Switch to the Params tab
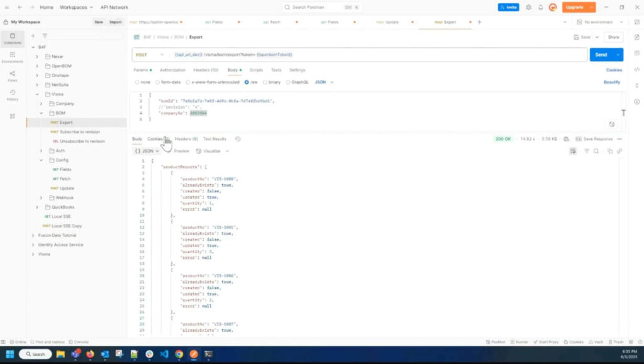 [142, 70]
